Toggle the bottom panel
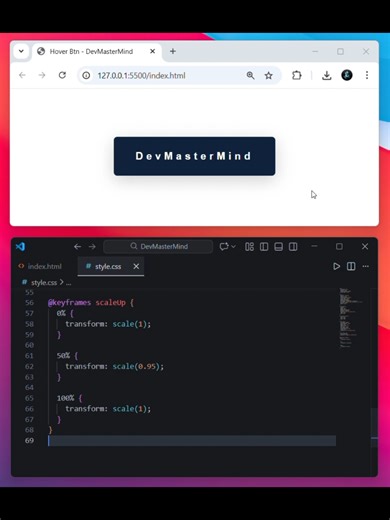The height and width of the screenshot is (520, 390). coord(278,247)
